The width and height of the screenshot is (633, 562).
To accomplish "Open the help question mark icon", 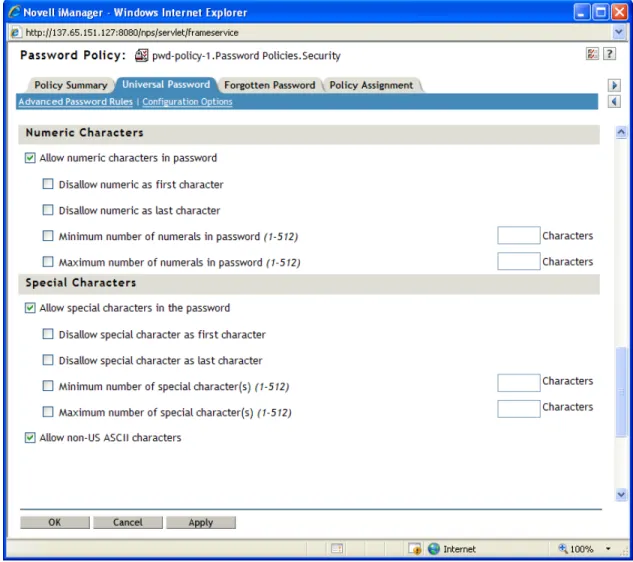I will coord(609,54).
